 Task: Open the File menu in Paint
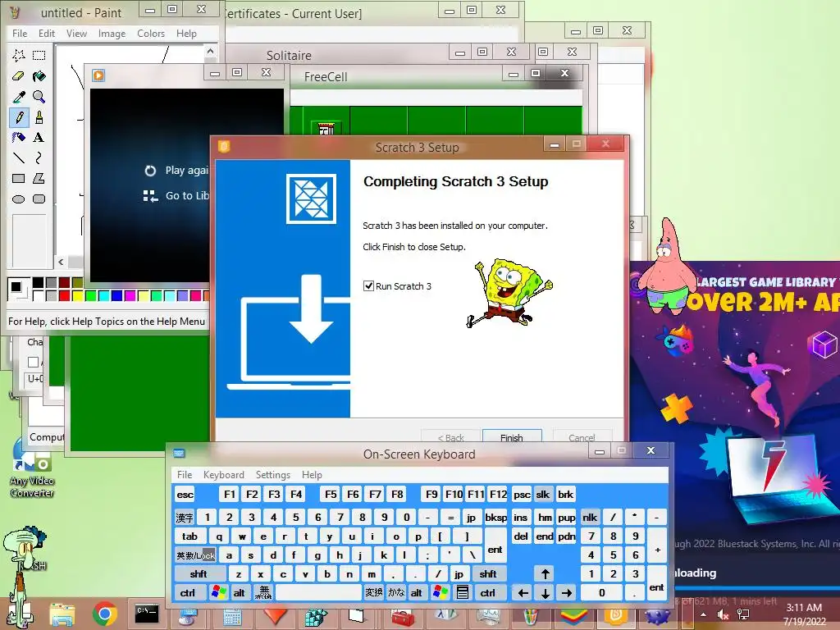tap(20, 33)
